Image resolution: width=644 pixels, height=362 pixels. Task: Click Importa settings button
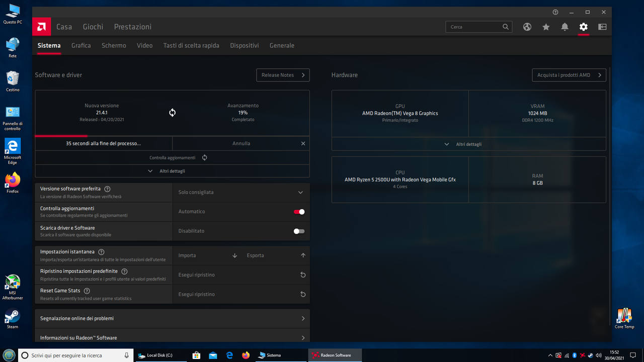click(207, 255)
